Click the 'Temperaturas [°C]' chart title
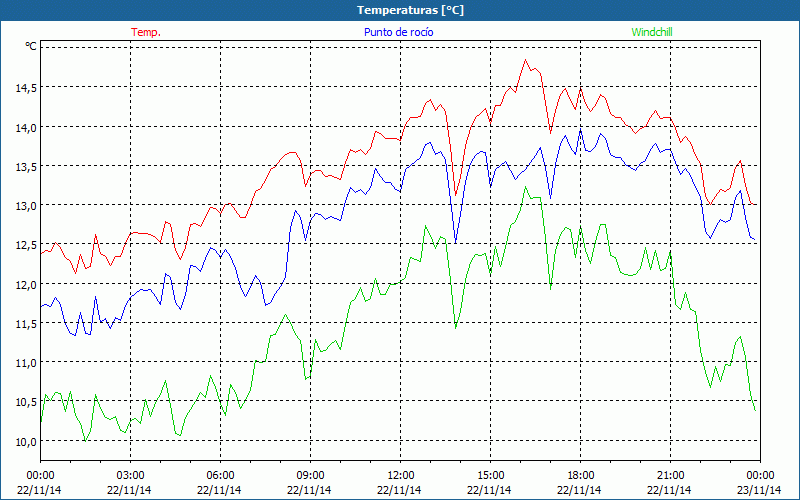The image size is (800, 500). pos(410,10)
